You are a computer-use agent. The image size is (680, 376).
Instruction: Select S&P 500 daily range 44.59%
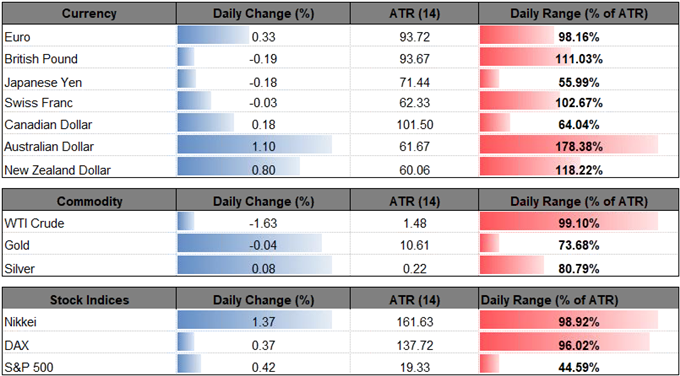[579, 368]
